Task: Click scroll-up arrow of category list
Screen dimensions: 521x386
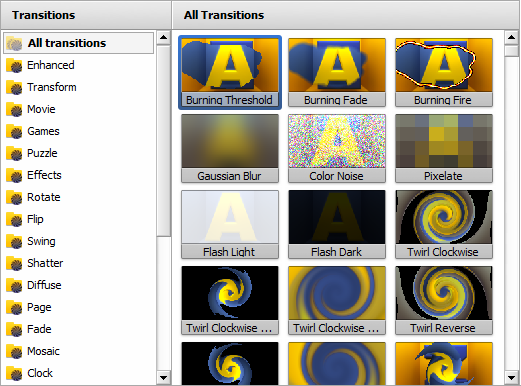Action: (x=163, y=38)
